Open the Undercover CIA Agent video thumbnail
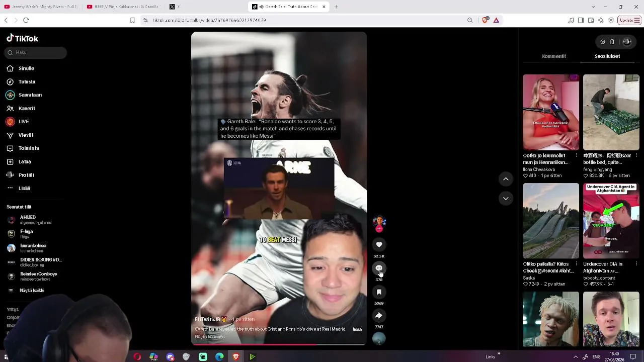Screen dimensions: 644x362 tap(611, 221)
